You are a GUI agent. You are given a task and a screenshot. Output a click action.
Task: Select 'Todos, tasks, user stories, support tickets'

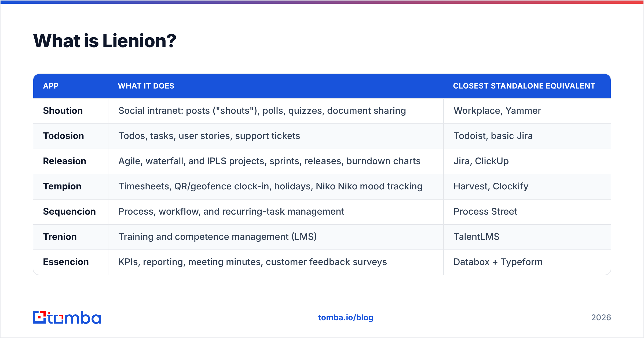209,136
